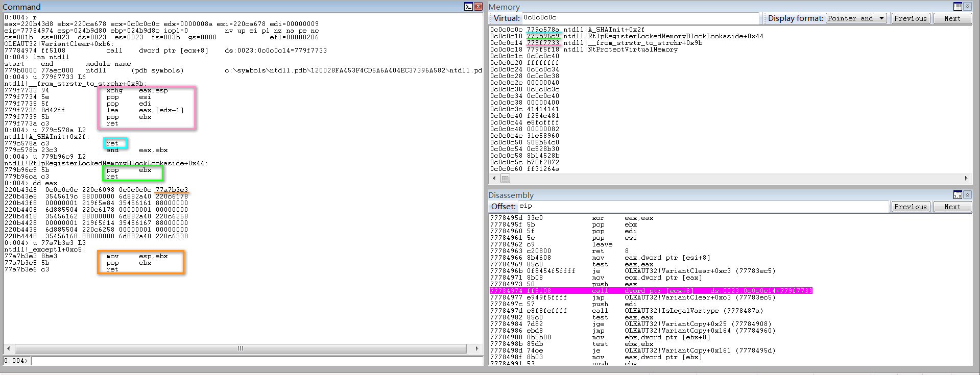Viewport: 980px width, 375px height.
Task: Click the Disassembly window options icon
Action: [x=958, y=195]
